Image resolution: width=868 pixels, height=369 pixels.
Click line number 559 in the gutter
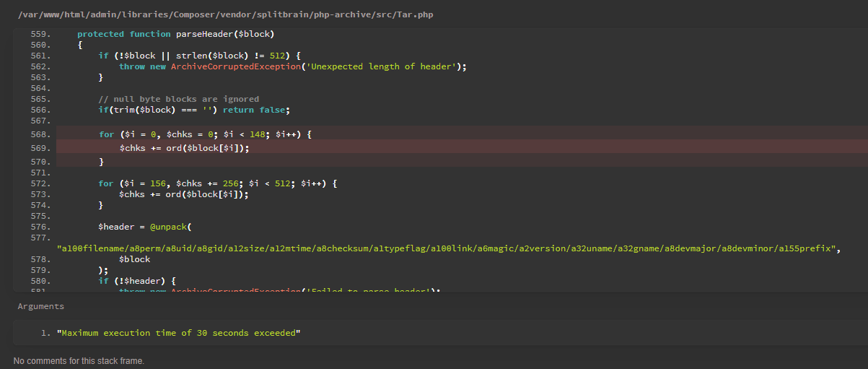pos(40,35)
